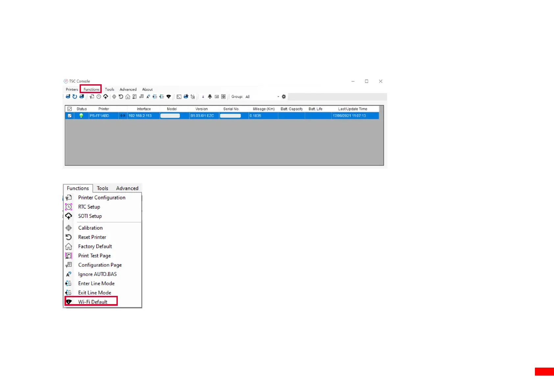Click the add printer toolbar icon
554x392 pixels.
tap(68, 96)
